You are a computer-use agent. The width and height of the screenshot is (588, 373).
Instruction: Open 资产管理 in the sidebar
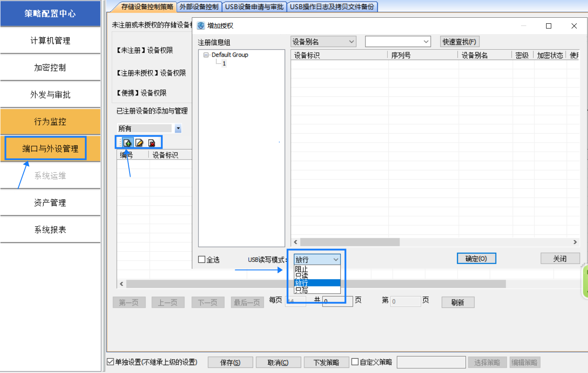[50, 202]
